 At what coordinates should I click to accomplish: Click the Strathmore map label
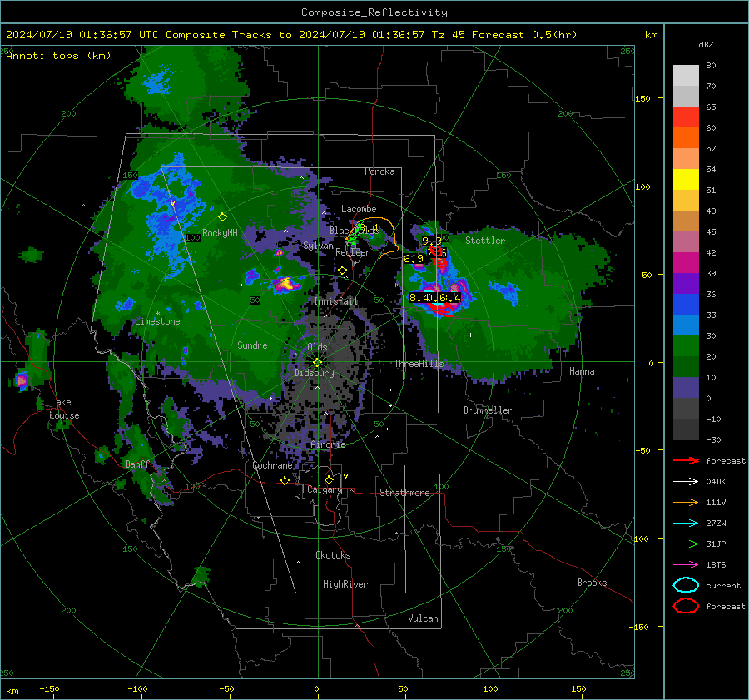404,493
